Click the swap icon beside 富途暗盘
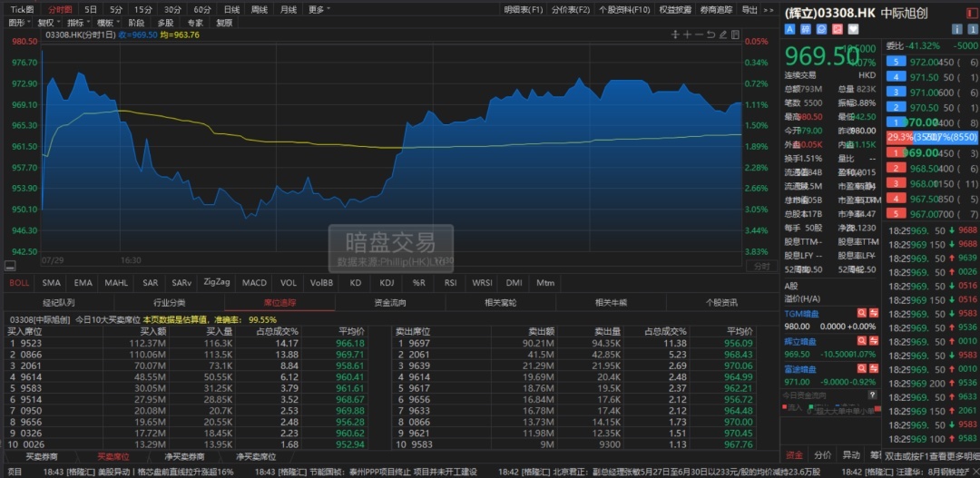Viewport: 980px width, 478px height. [x=874, y=368]
